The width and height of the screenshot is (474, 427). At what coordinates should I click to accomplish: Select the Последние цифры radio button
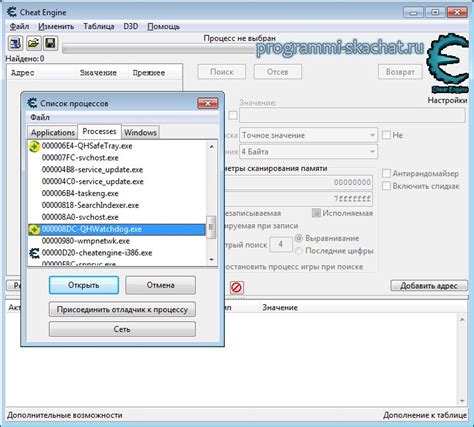point(299,251)
